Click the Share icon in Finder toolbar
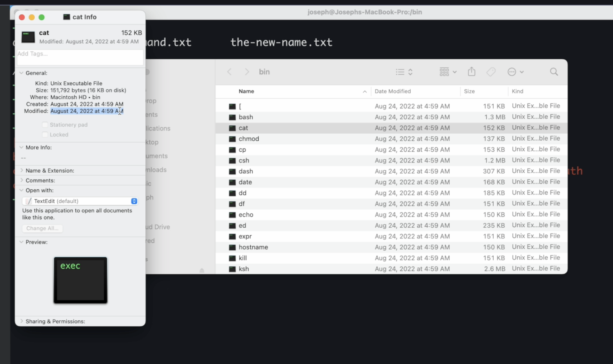Viewport: 613px width, 364px height. (471, 72)
